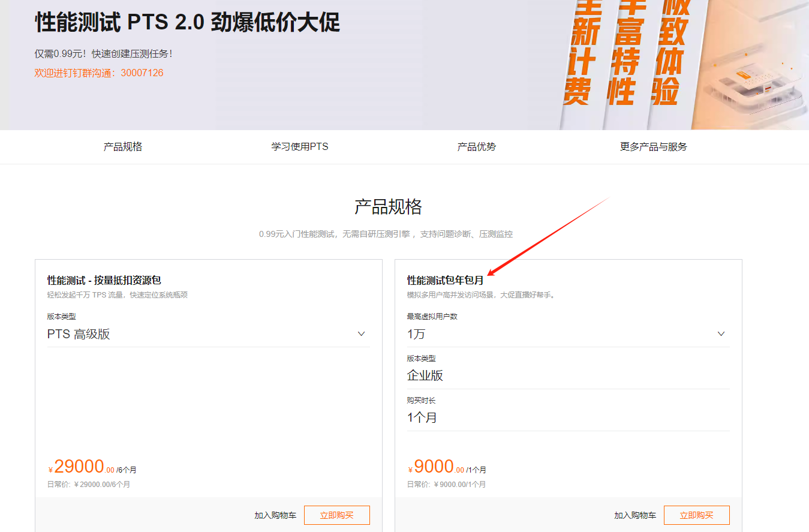
Task: Open the 产品规格 navigation tab
Action: point(123,146)
